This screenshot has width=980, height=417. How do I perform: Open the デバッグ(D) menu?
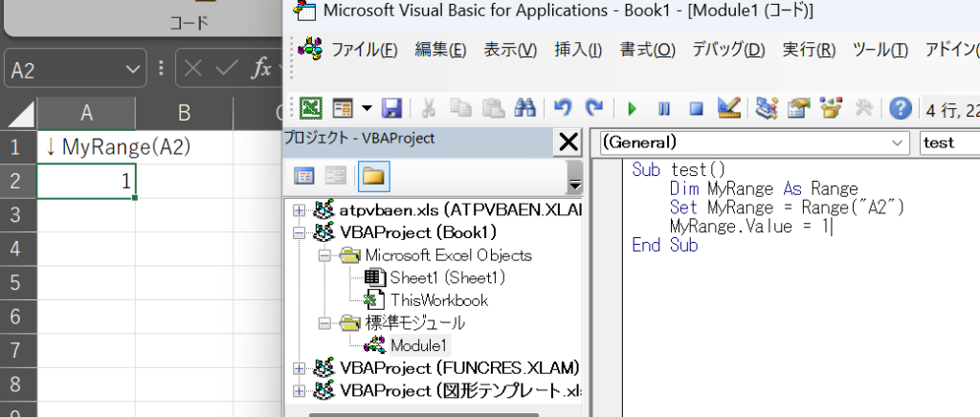(x=728, y=50)
